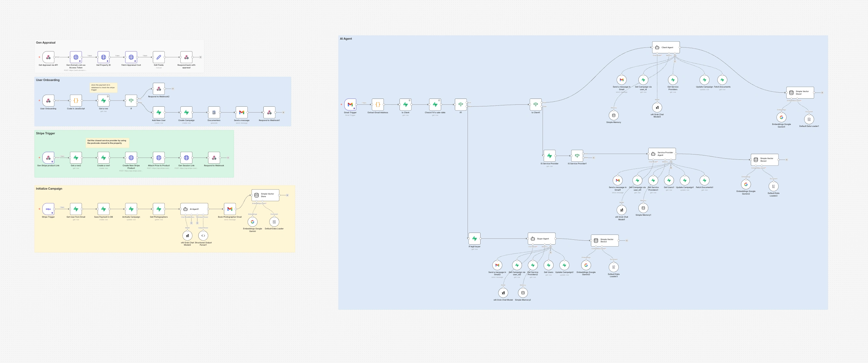Click the Book Photographer Email node
Image resolution: width=868 pixels, height=363 pixels.
pos(230,209)
